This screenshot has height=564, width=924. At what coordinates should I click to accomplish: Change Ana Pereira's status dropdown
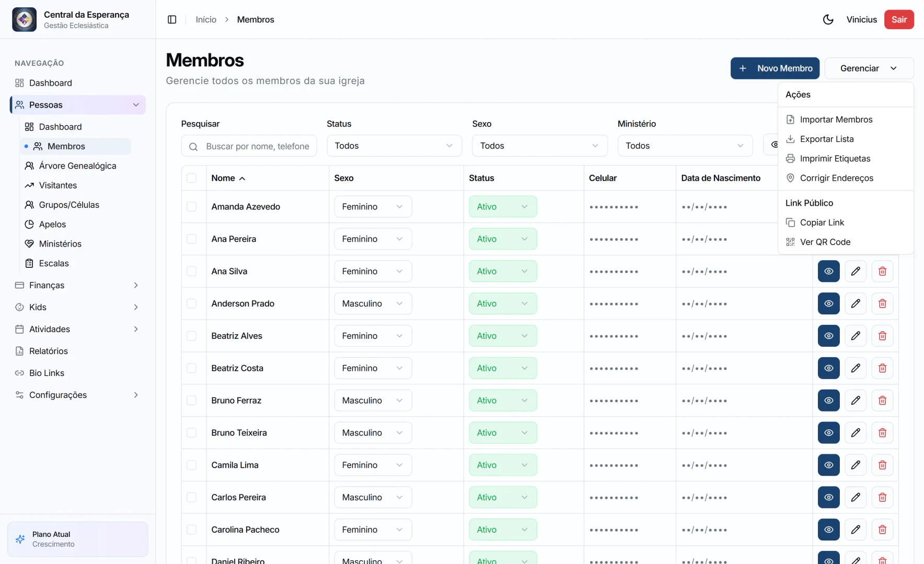pyautogui.click(x=502, y=239)
